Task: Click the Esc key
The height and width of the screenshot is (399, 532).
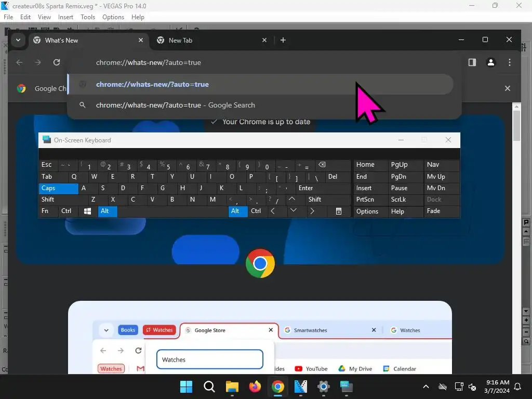Action: [48, 165]
